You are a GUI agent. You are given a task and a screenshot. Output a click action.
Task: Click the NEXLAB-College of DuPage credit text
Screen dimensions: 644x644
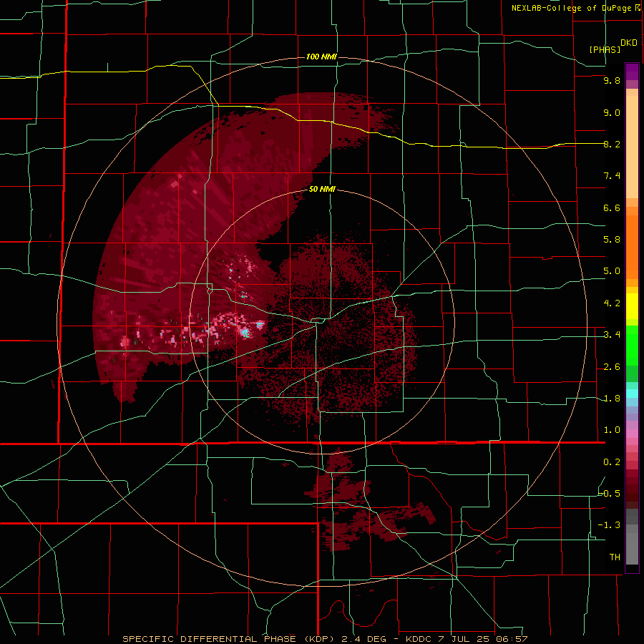tap(575, 8)
